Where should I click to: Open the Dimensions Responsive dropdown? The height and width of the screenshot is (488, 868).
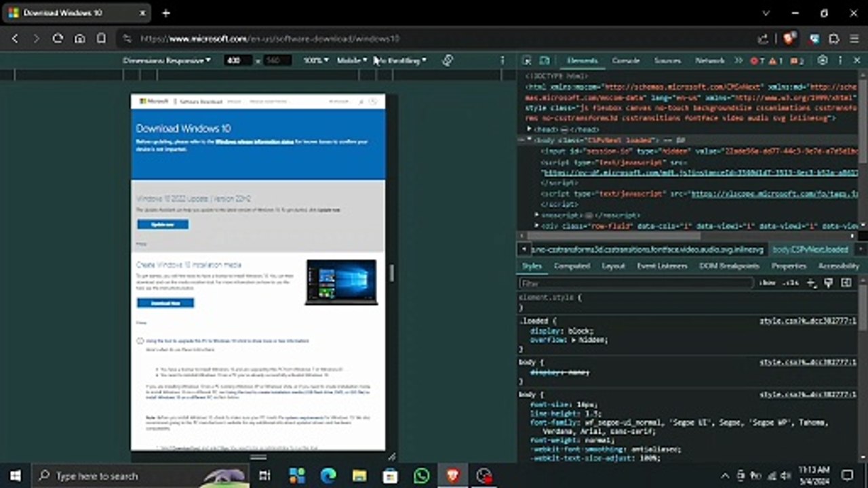[x=166, y=60]
